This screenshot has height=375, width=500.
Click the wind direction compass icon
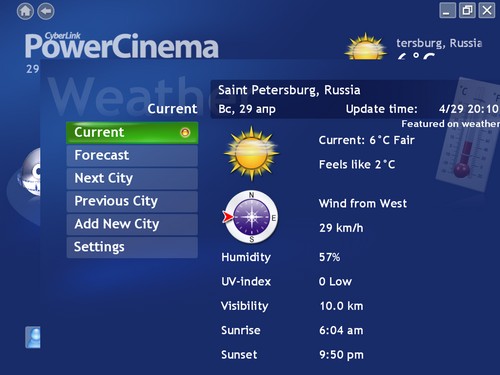[251, 217]
